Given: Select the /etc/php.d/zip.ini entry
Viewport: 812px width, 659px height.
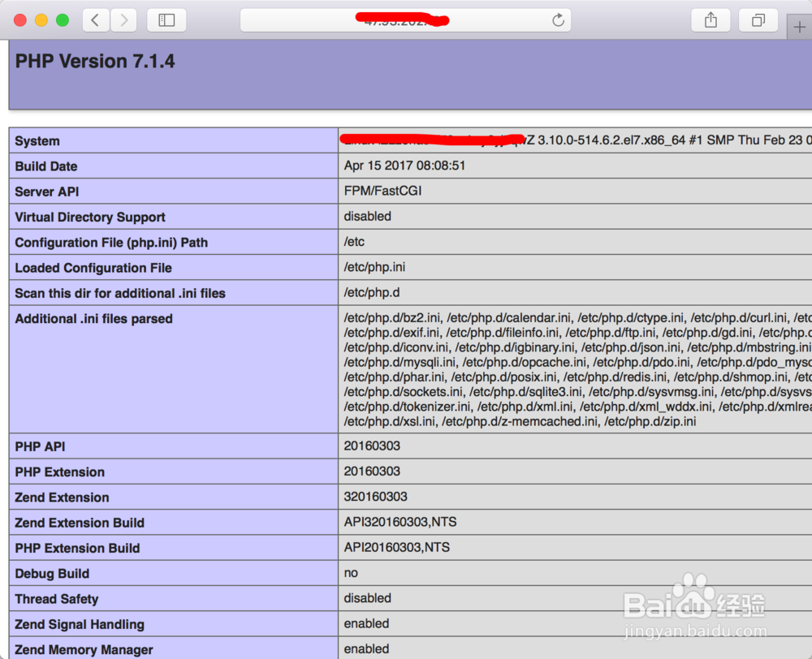Looking at the screenshot, I should point(650,421).
